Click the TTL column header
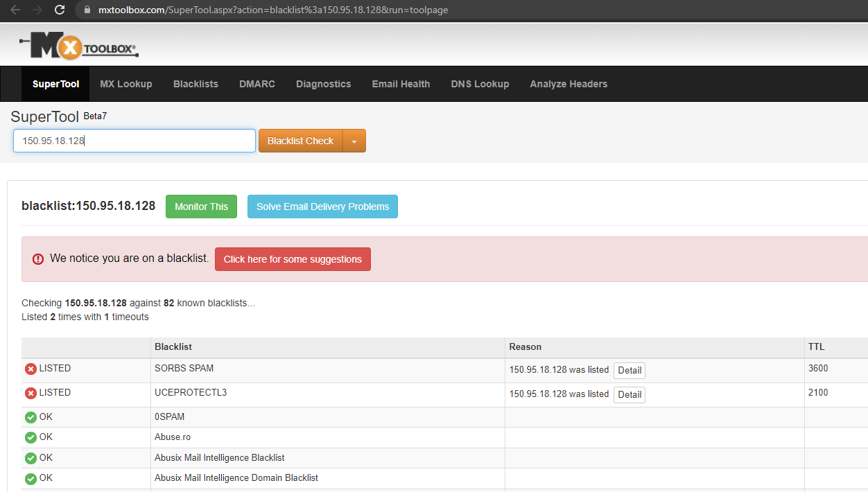The width and height of the screenshot is (868, 492). point(816,346)
